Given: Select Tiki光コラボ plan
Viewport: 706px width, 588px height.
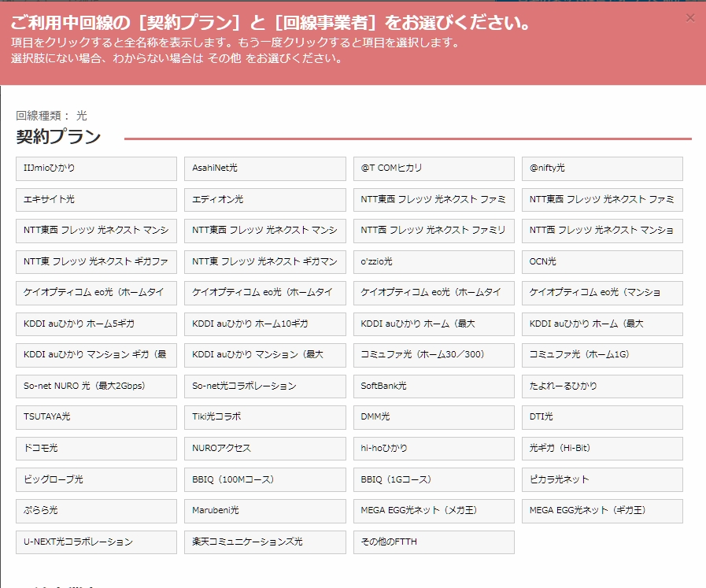Looking at the screenshot, I should [x=264, y=417].
